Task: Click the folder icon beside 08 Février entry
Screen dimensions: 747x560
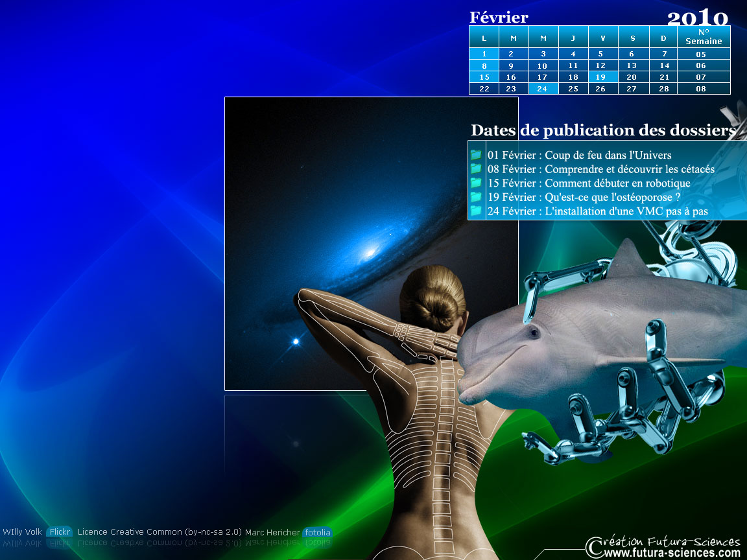Action: click(x=476, y=169)
